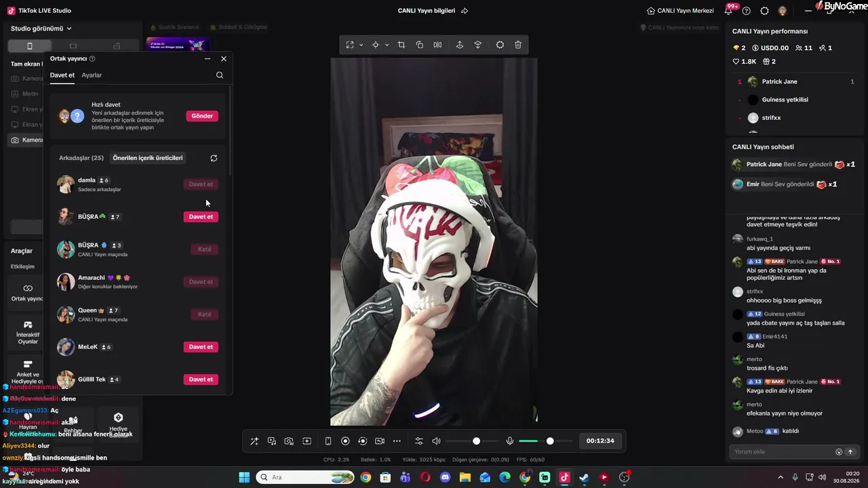Expand the fit-to-screen options arrow
The image size is (868, 488).
click(361, 45)
